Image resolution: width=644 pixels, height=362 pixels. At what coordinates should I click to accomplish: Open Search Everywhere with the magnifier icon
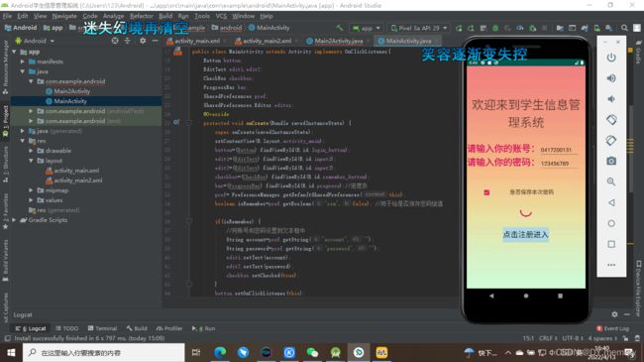tap(624, 28)
